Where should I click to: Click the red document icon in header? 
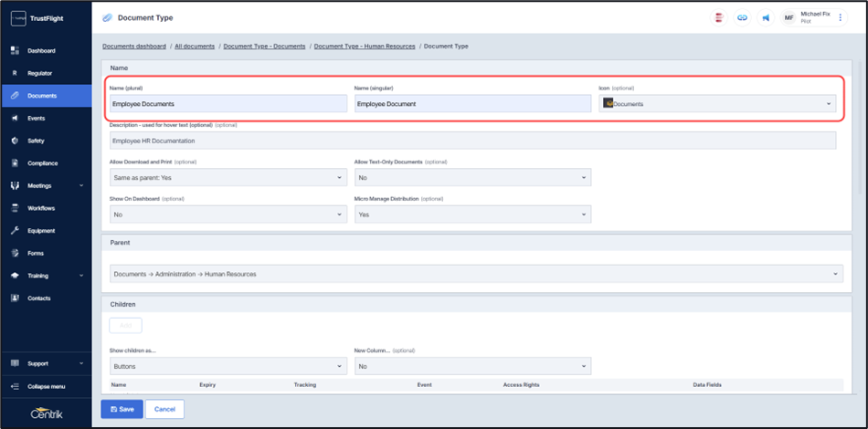click(x=719, y=17)
